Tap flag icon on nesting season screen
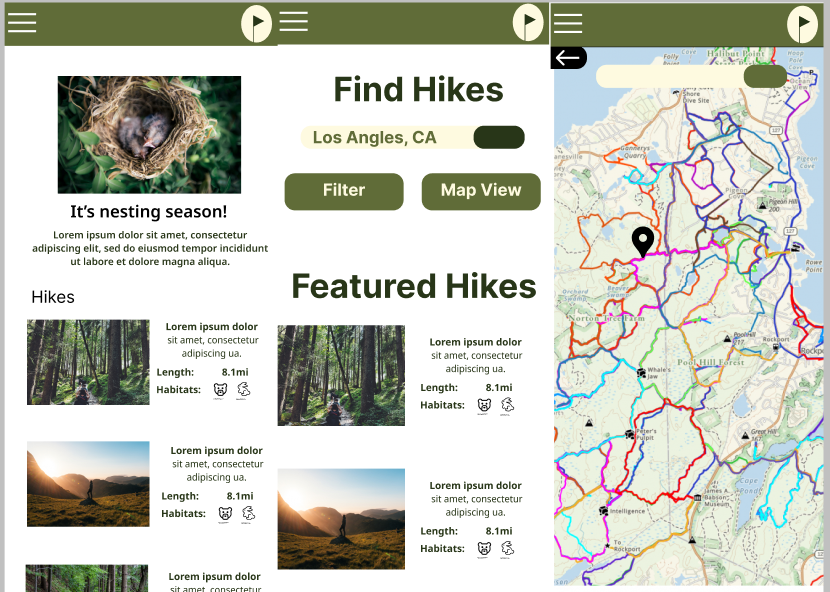This screenshot has width=830, height=592. (257, 24)
